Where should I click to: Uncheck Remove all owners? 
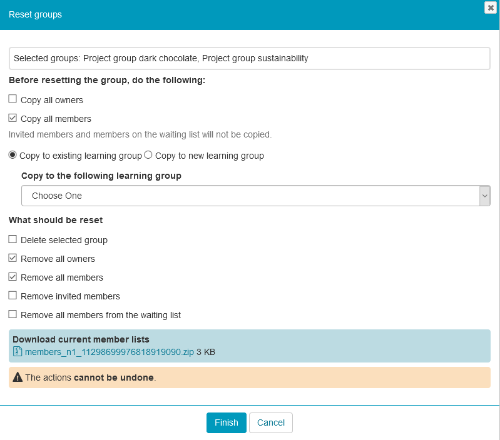13,258
